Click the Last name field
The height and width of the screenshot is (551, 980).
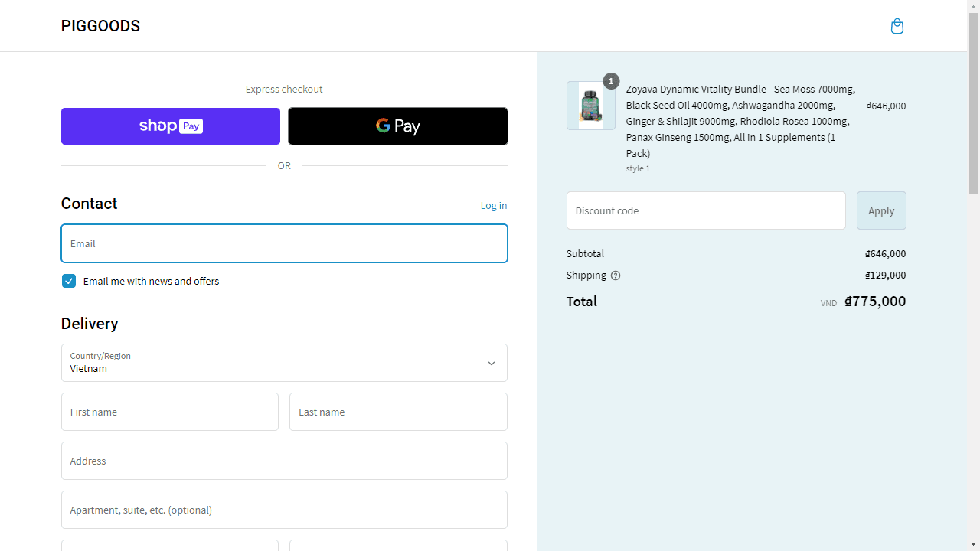398,412
